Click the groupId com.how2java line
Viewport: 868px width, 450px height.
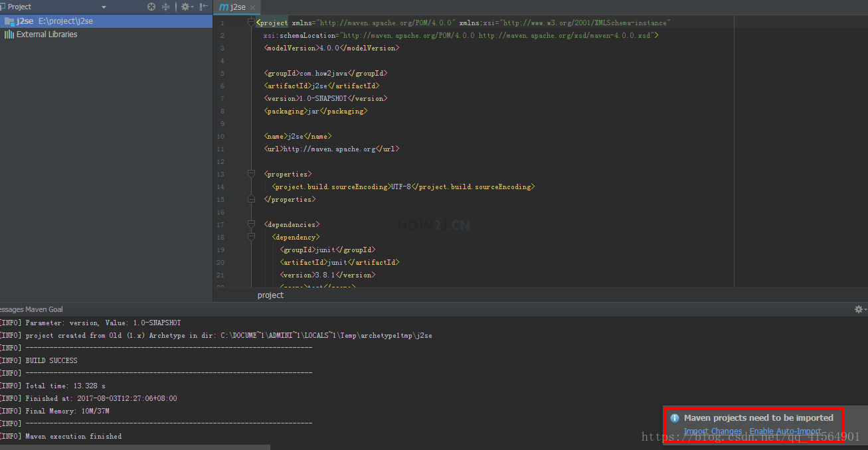tap(325, 73)
